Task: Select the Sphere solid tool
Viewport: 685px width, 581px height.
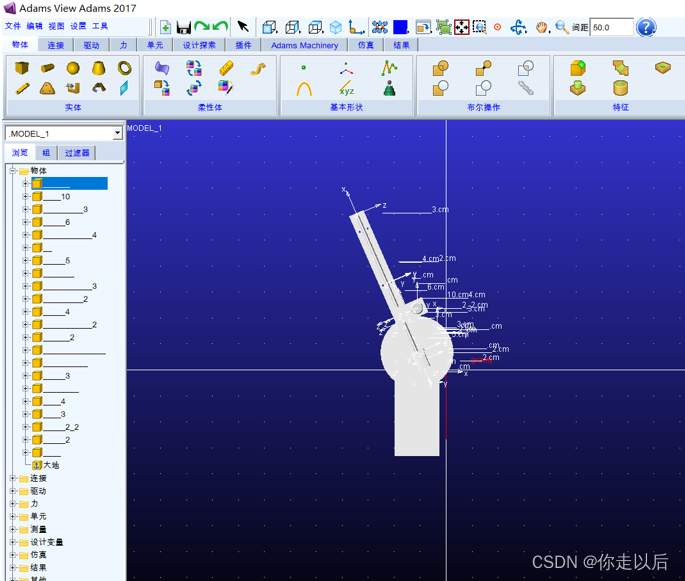Action: click(x=73, y=68)
